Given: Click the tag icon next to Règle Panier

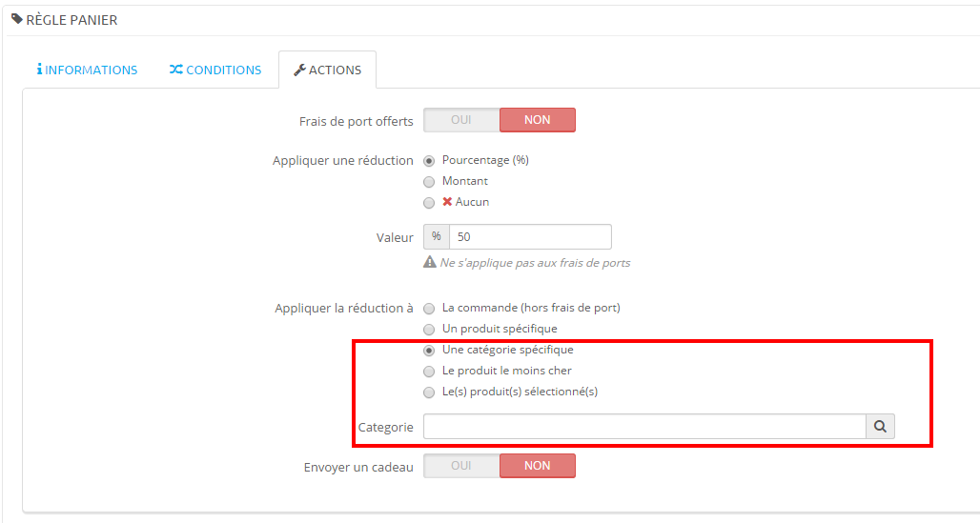Looking at the screenshot, I should click(x=17, y=19).
